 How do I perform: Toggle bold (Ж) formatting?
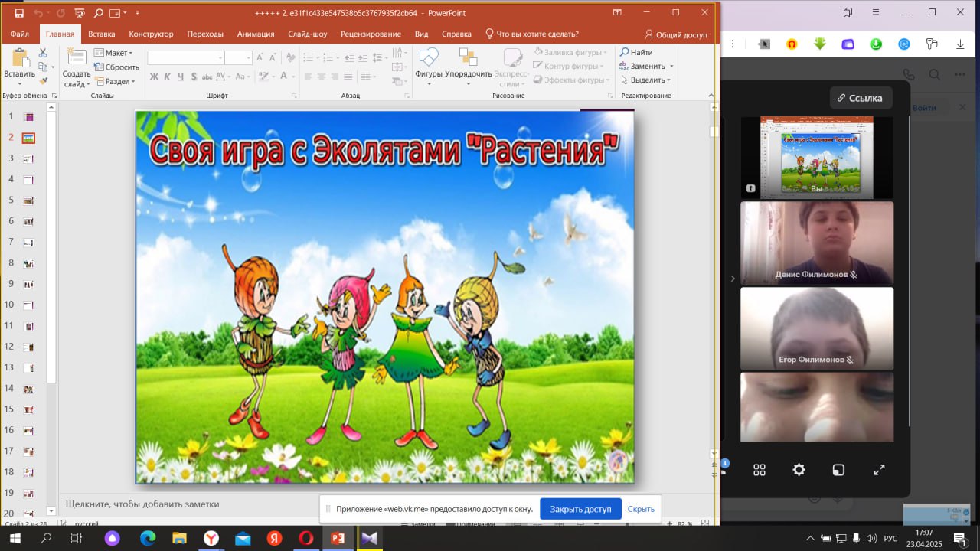click(x=154, y=77)
